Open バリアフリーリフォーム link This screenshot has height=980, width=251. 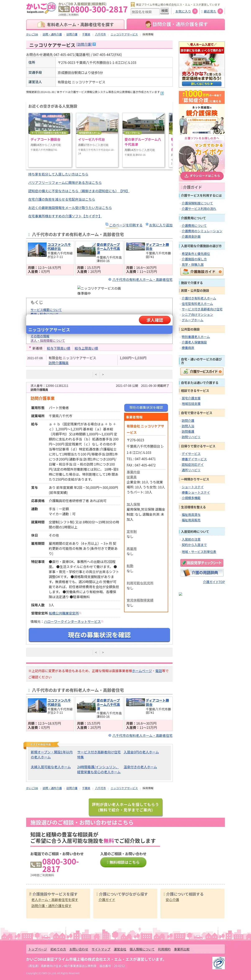65,183
